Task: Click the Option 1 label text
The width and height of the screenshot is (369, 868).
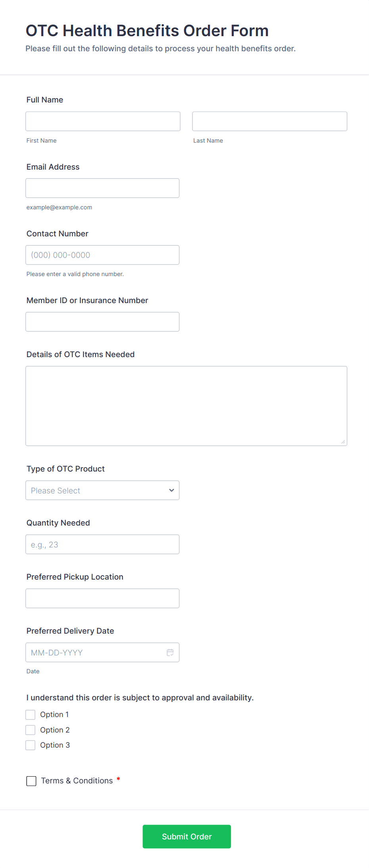Action: [54, 715]
